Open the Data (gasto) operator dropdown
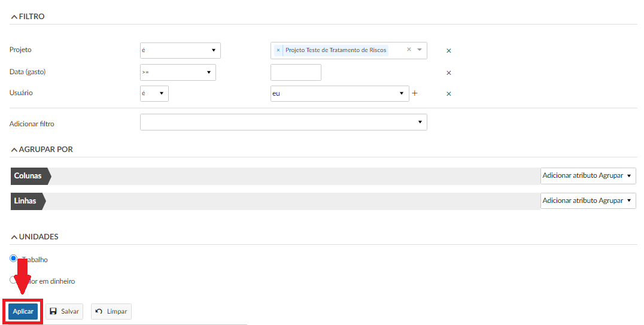This screenshot has height=325, width=644. pos(177,72)
